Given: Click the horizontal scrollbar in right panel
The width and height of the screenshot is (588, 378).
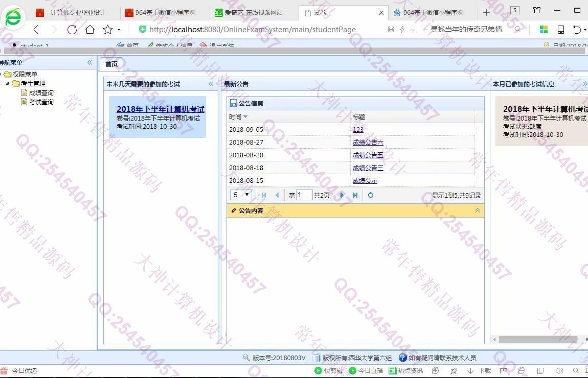Looking at the screenshot, I should pyautogui.click(x=537, y=339).
